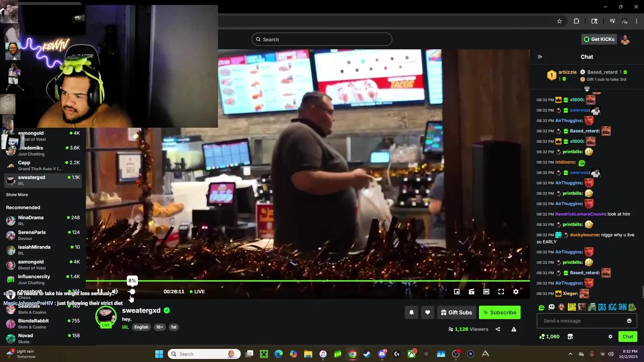Image resolution: width=644 pixels, height=362 pixels.
Task: Insert the Pepe frog emote
Action: 632,307
